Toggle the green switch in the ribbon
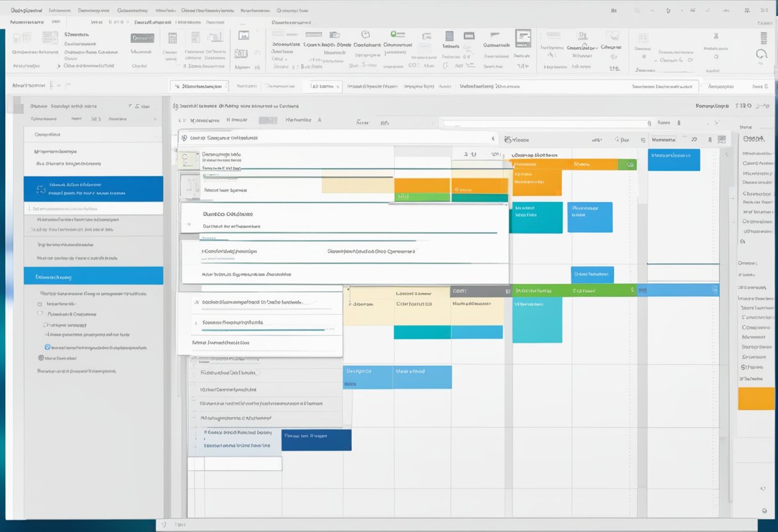 (397, 35)
